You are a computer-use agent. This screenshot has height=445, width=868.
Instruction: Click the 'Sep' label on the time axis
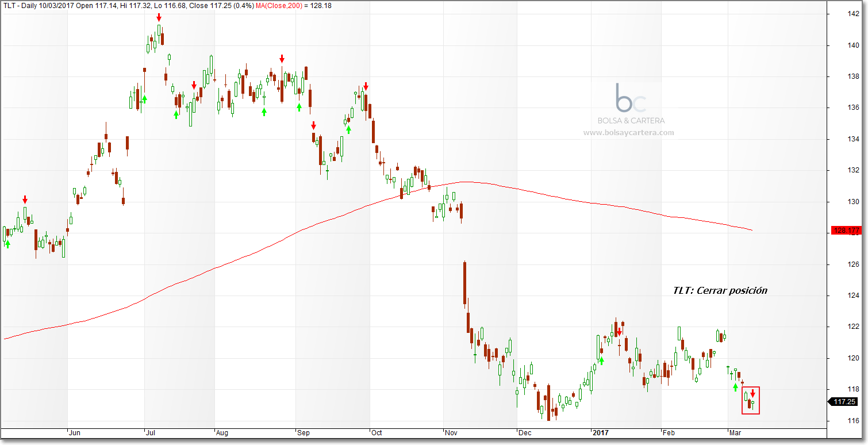(303, 433)
